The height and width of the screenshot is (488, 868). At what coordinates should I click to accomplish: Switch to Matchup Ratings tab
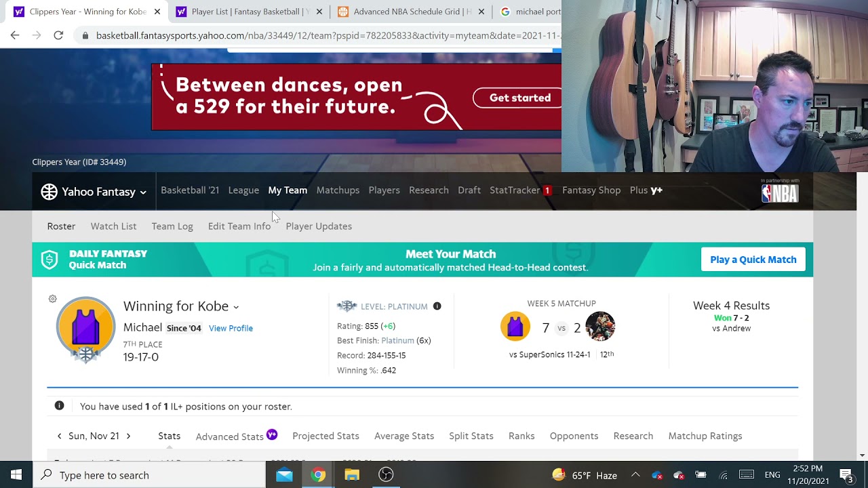tap(705, 436)
